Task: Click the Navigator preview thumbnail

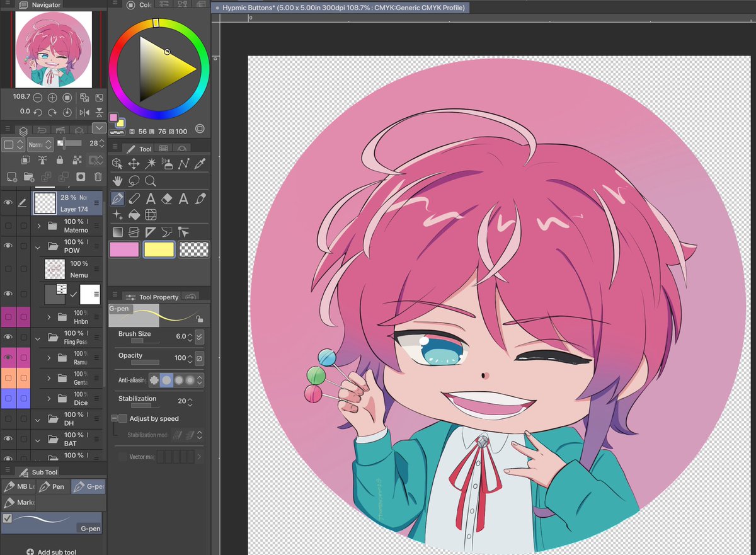Action: [54, 50]
